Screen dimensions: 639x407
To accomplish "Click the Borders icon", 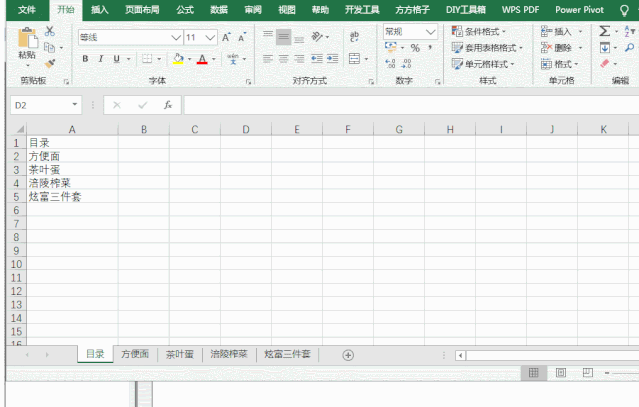I will [147, 59].
